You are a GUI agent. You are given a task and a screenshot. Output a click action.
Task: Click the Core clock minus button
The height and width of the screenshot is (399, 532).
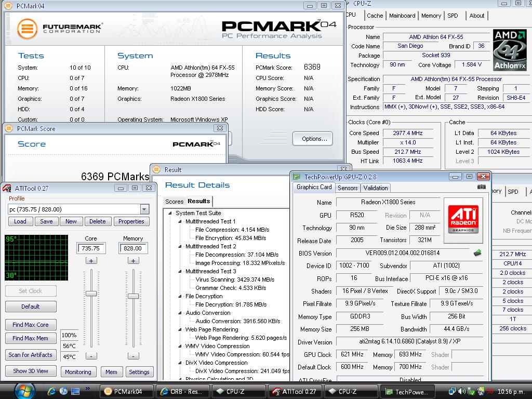point(91,356)
